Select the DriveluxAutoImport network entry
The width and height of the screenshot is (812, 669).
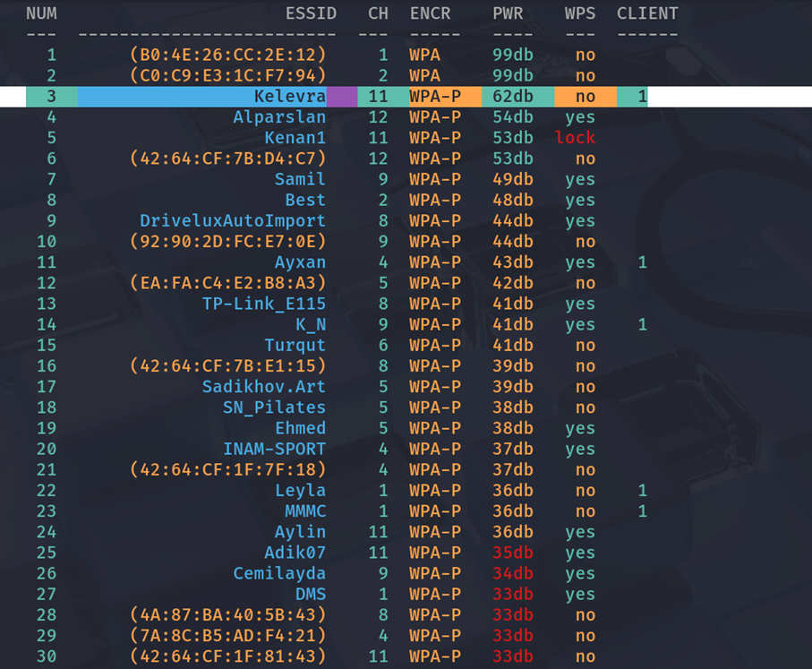233,221
